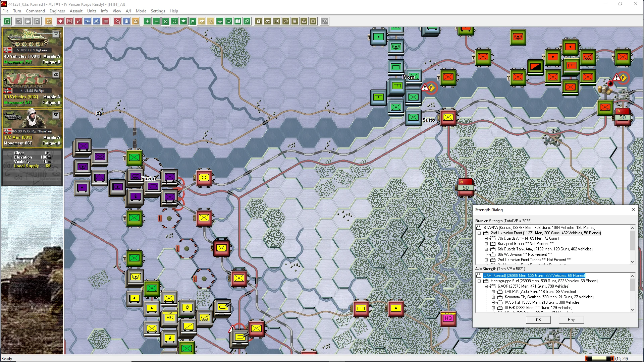Open the Engineer menu

(57, 11)
